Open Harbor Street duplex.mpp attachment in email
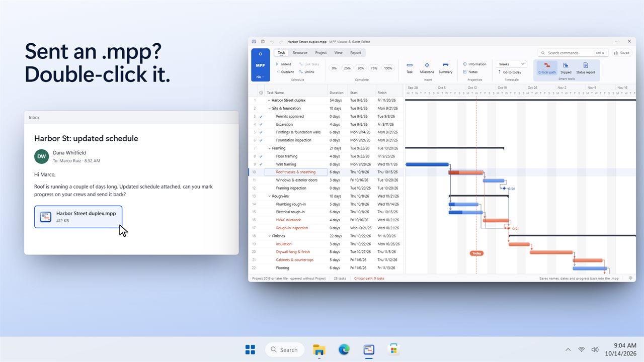 coord(78,217)
